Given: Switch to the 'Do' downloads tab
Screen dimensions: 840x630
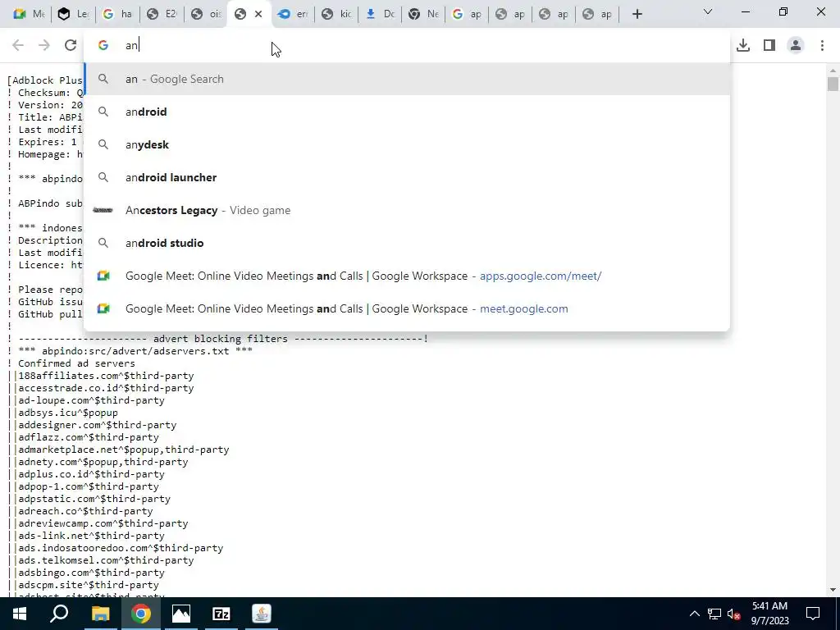Looking at the screenshot, I should [380, 14].
